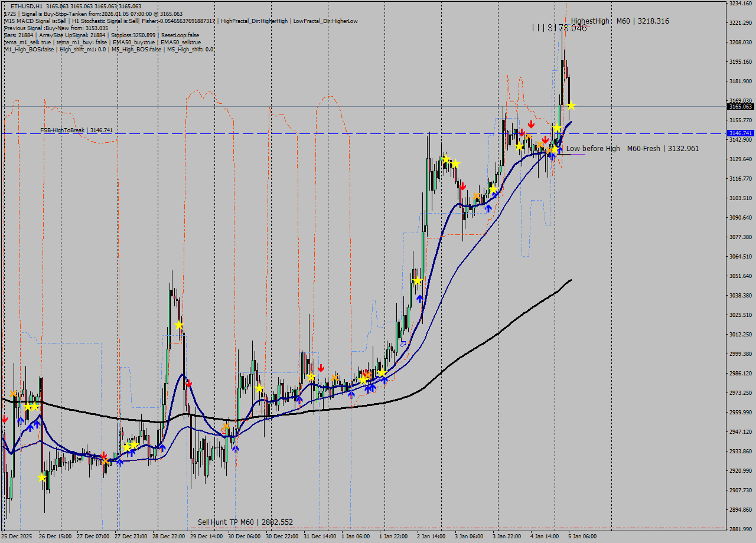This screenshot has width=756, height=543.
Task: Click the blue up-arrow near 2 Jan 14:00
Action: pyautogui.click(x=419, y=298)
